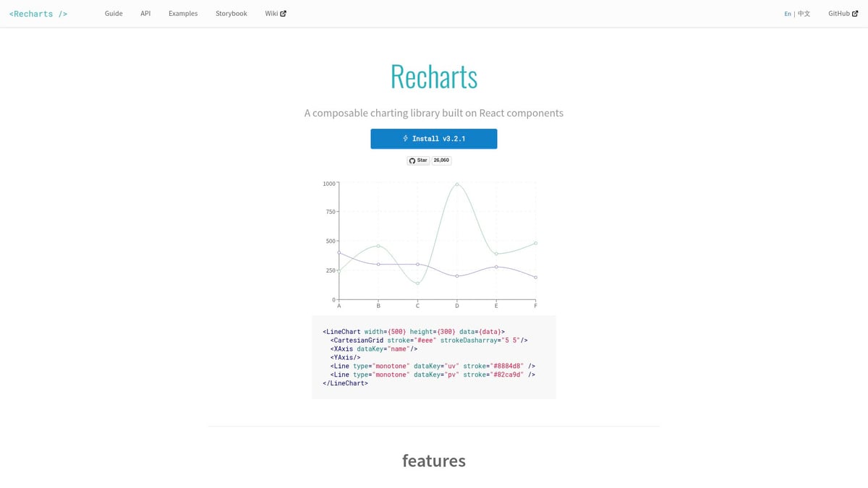Open the Guide page
868x488 pixels.
click(x=114, y=14)
